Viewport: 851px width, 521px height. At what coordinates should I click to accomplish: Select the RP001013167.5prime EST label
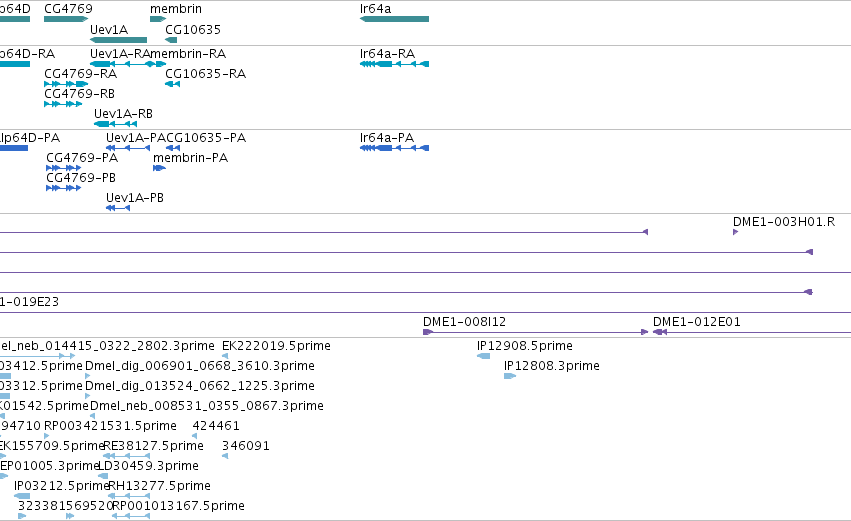click(179, 506)
